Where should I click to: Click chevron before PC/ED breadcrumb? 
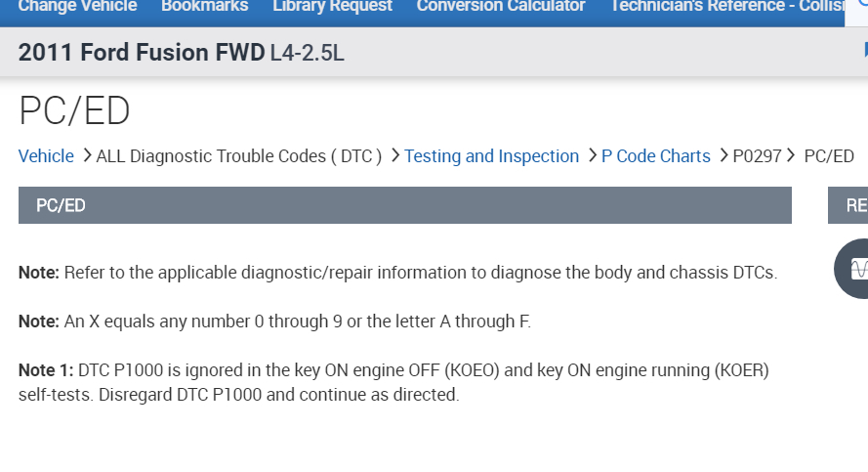(792, 155)
